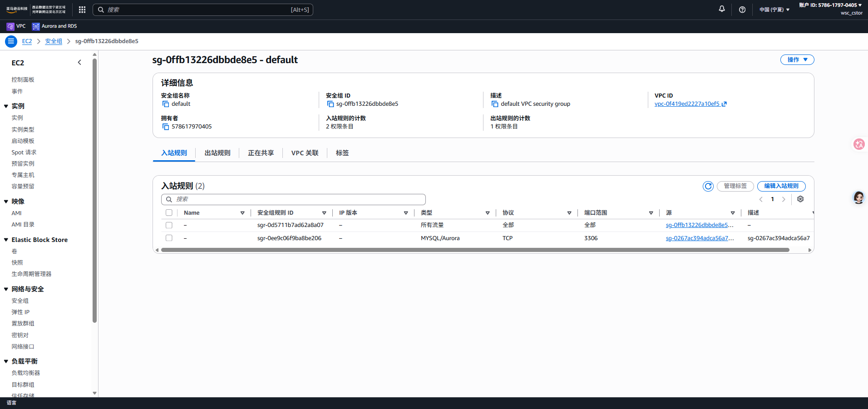Screen dimensions: 868x409
Task: Collapse the 实例 sidebar section
Action: (6, 106)
